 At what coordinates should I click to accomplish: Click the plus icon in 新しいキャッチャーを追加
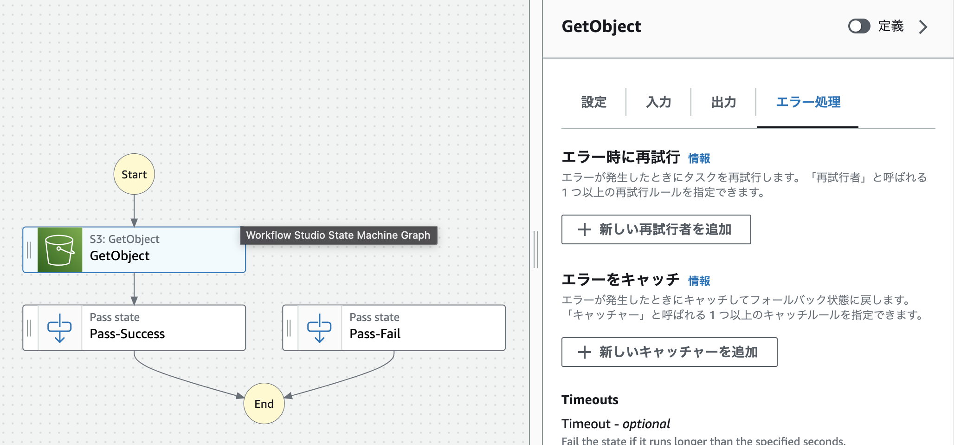pyautogui.click(x=585, y=352)
